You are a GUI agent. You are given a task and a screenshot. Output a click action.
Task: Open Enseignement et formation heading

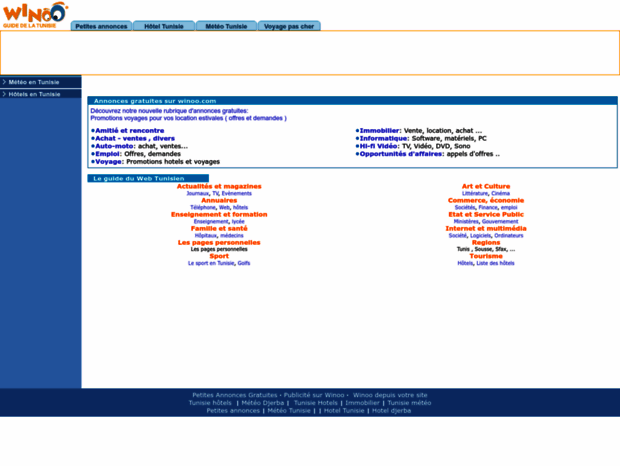[x=219, y=214]
